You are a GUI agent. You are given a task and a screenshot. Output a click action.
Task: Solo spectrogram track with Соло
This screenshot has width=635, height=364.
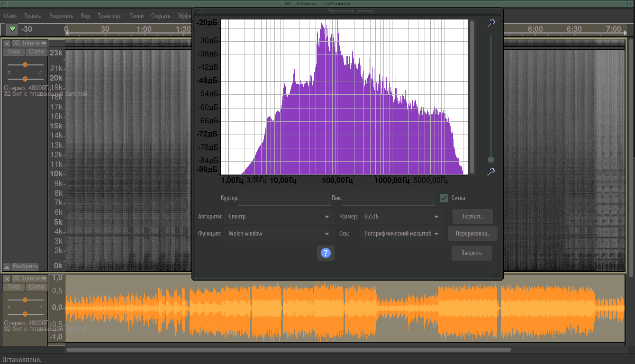point(36,52)
